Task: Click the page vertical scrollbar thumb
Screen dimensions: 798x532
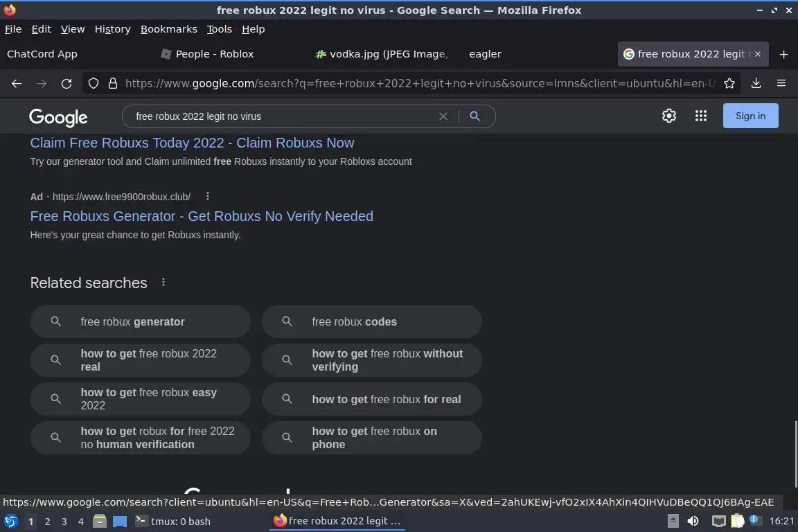Action: [x=795, y=454]
